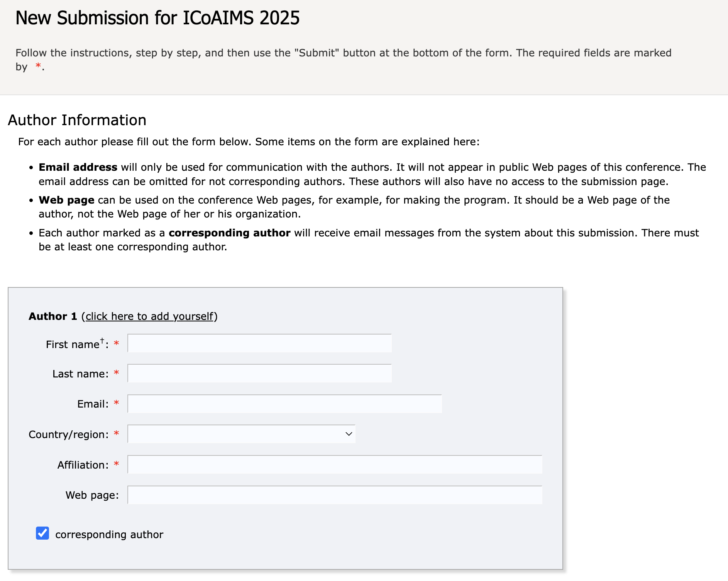This screenshot has height=581, width=728.
Task: Click the red asterisk beside Email label
Action: point(116,403)
